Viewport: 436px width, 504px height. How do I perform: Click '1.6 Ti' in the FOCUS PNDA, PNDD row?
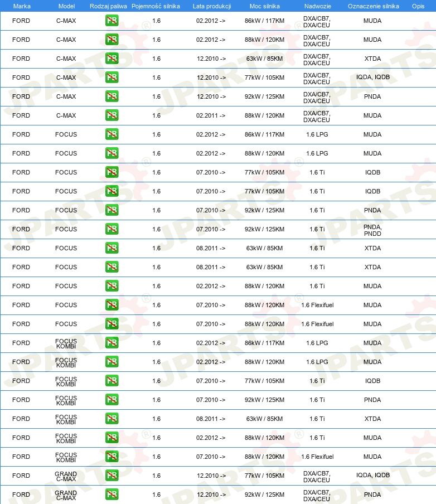(317, 229)
